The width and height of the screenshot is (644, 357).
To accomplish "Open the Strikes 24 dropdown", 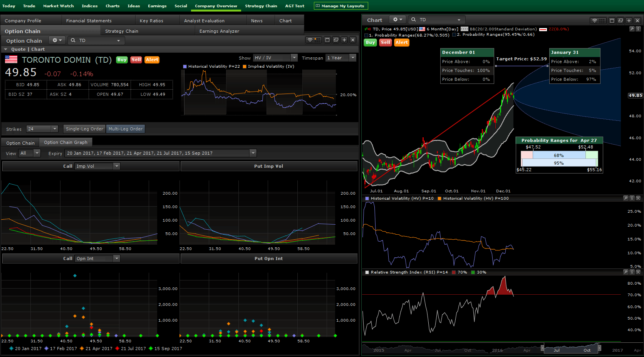I will click(42, 129).
